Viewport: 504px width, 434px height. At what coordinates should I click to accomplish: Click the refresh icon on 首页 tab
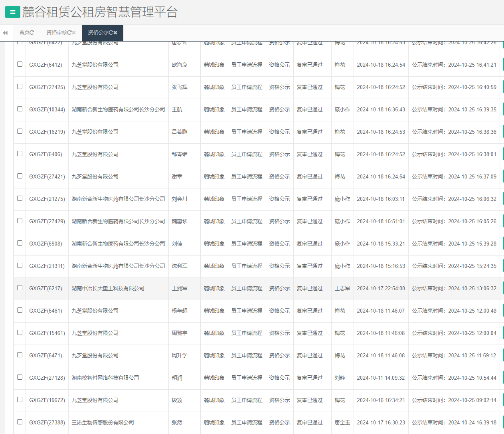(x=32, y=33)
